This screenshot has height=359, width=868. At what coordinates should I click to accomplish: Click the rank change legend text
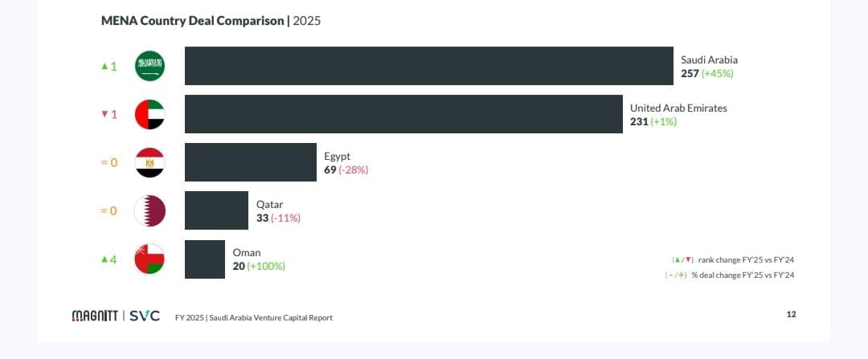pos(745,259)
